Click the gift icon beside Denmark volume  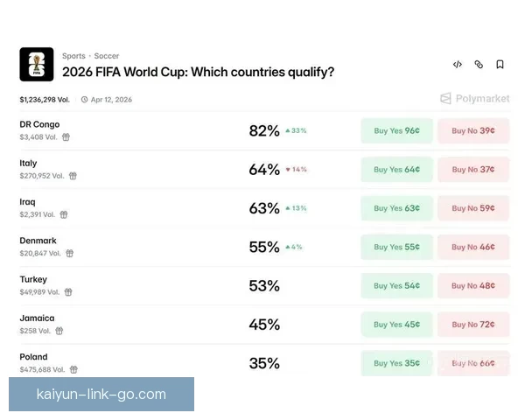(70, 254)
